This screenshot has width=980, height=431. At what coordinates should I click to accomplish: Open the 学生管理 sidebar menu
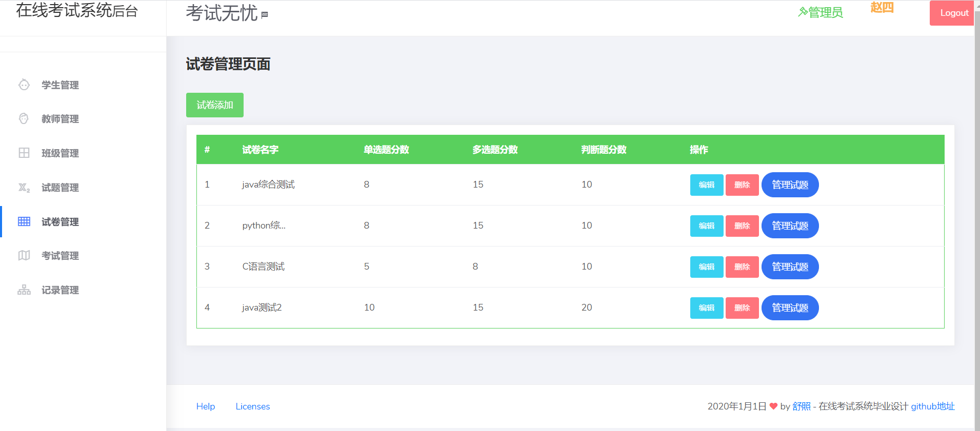click(60, 85)
